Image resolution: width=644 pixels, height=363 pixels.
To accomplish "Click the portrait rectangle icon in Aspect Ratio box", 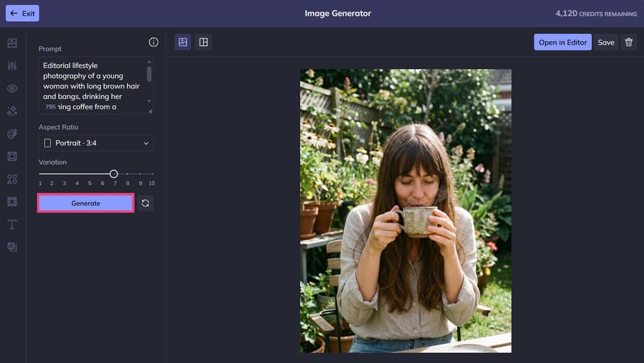I will (x=48, y=143).
